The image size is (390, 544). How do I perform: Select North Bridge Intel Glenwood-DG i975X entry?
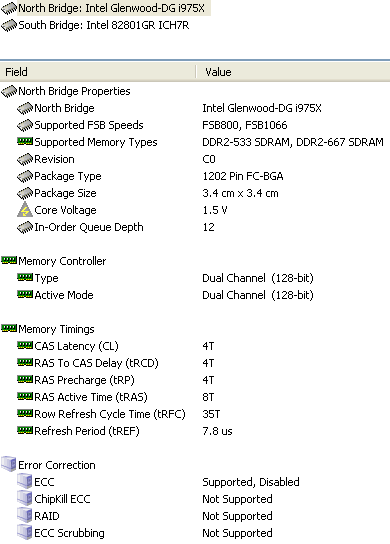click(105, 8)
